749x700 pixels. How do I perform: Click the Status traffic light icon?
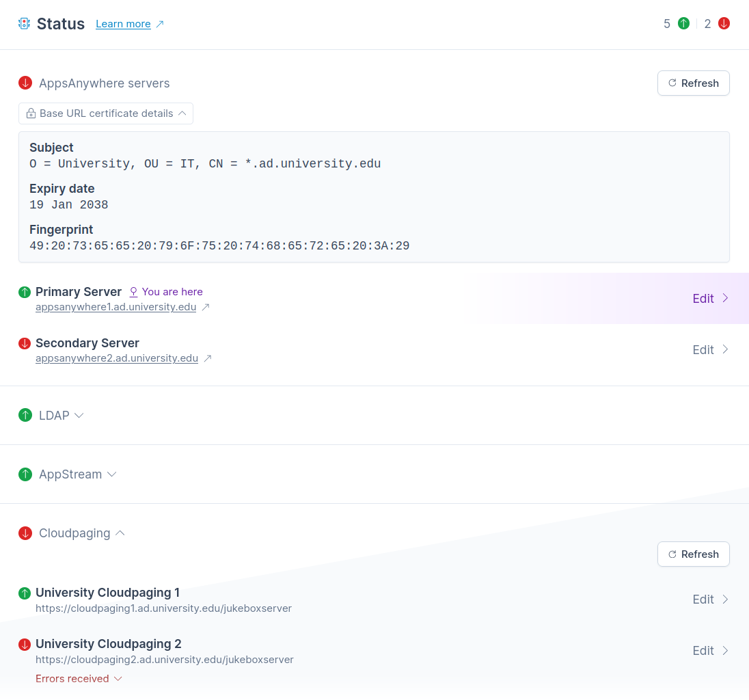(25, 24)
